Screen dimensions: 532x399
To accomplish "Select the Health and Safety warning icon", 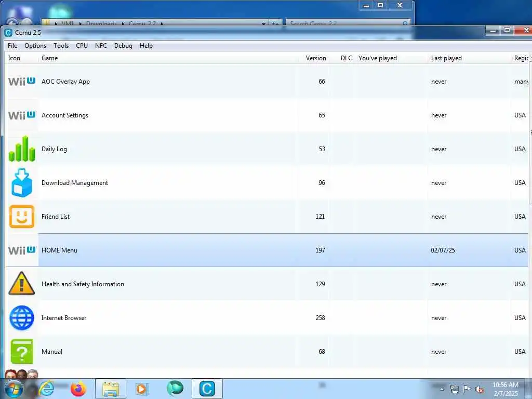I will tap(21, 283).
